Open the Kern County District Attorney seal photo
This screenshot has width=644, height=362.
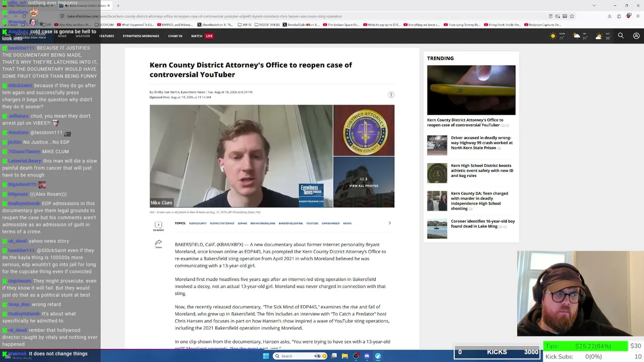(x=364, y=130)
